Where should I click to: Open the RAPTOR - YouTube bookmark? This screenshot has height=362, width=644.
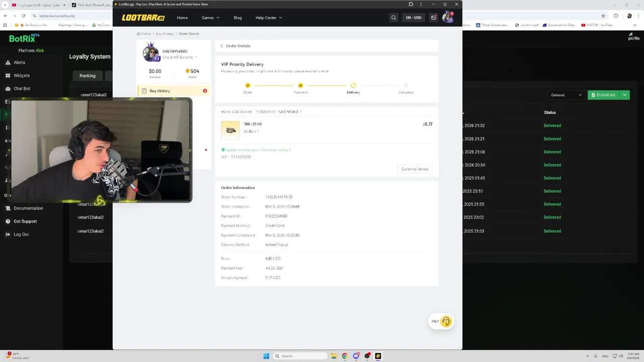(x=597, y=25)
